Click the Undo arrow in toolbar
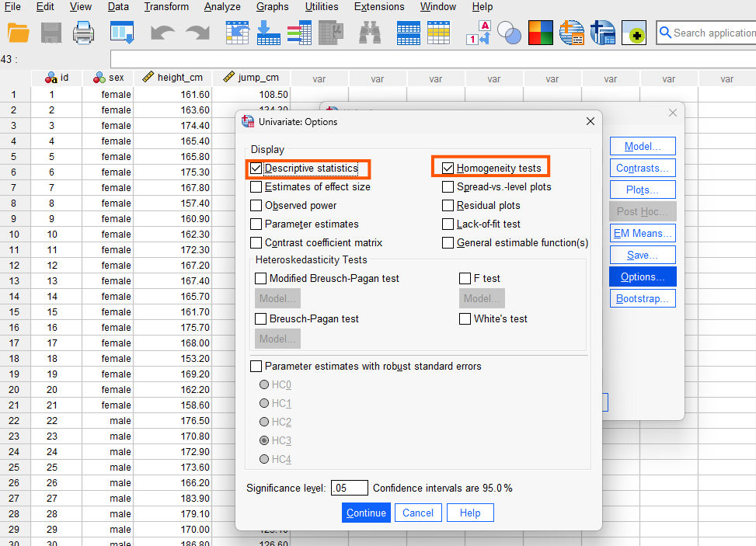This screenshot has width=756, height=546. (x=162, y=33)
